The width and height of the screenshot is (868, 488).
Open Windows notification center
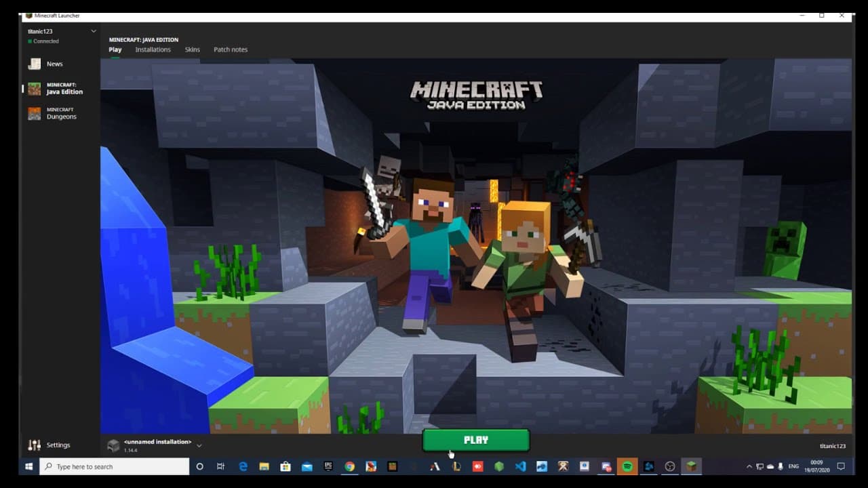click(x=841, y=466)
